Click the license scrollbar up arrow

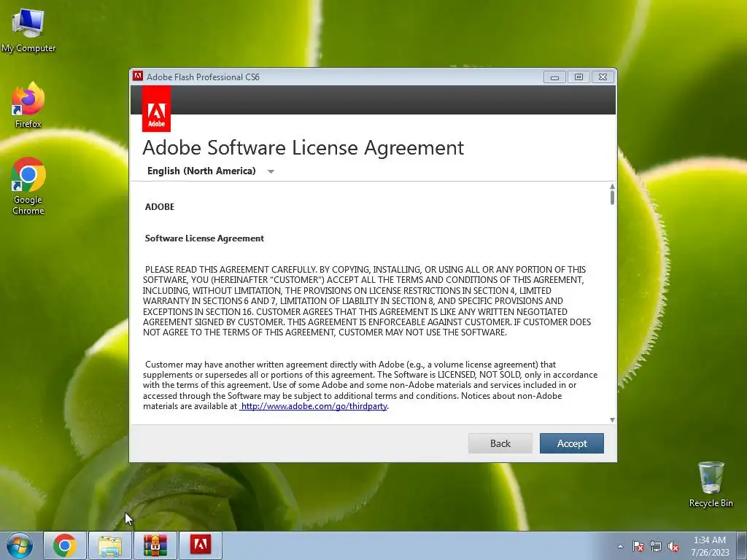click(612, 186)
